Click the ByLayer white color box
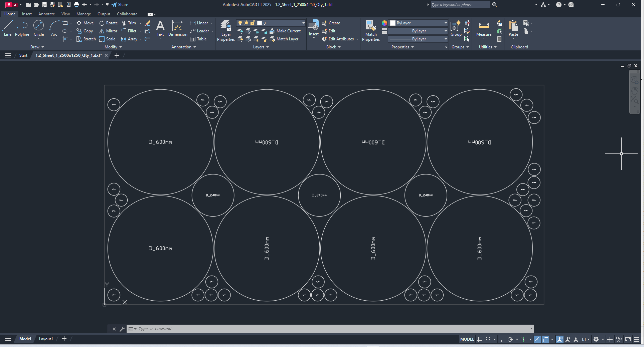 (x=393, y=23)
